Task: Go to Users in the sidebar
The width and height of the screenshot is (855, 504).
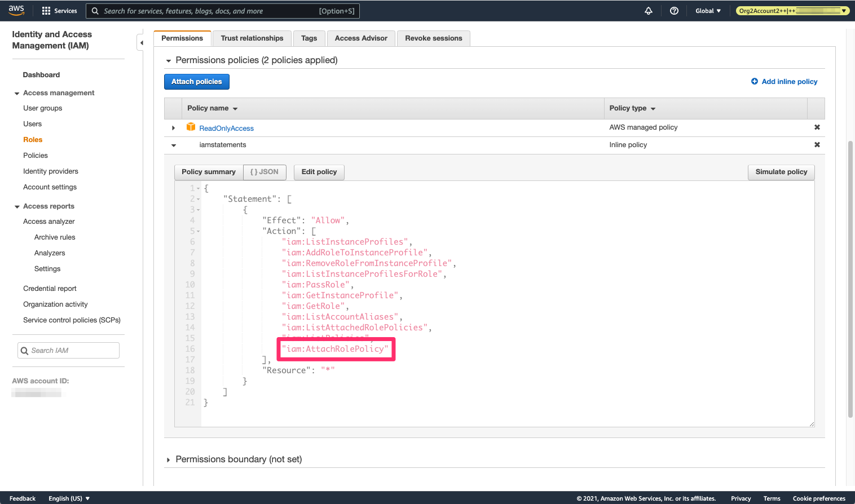Action: click(x=33, y=124)
